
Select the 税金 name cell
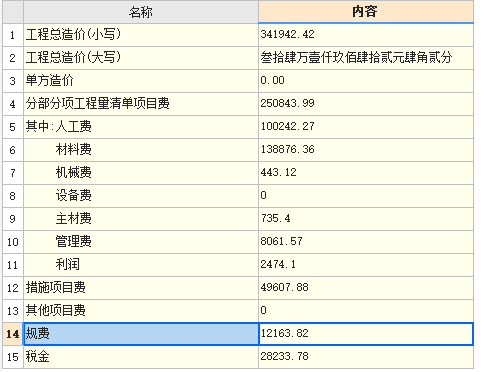click(x=141, y=357)
